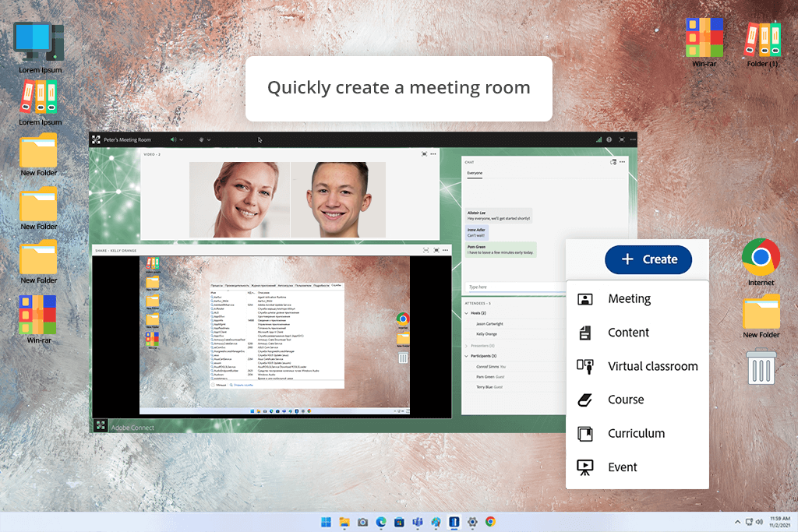
Task: Click the blue Create button
Action: (648, 259)
